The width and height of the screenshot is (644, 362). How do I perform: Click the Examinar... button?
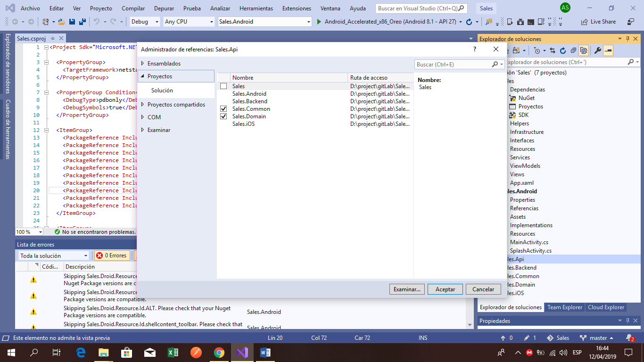407,289
